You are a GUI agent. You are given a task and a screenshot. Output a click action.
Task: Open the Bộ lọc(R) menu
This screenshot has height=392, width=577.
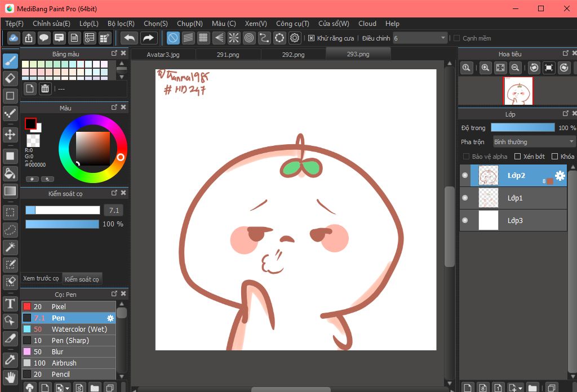121,24
